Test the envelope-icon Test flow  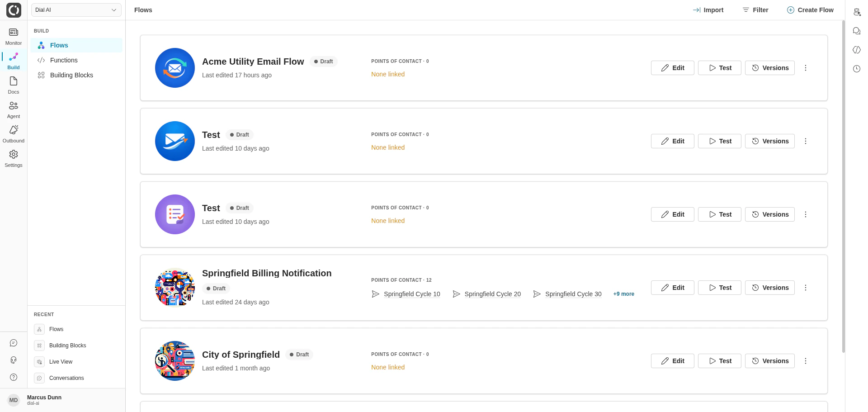tap(720, 141)
